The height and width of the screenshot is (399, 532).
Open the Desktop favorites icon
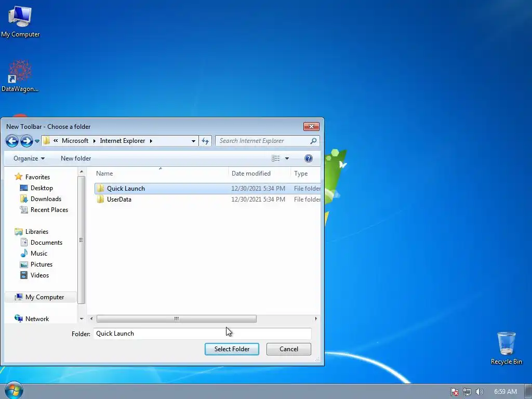pyautogui.click(x=24, y=188)
